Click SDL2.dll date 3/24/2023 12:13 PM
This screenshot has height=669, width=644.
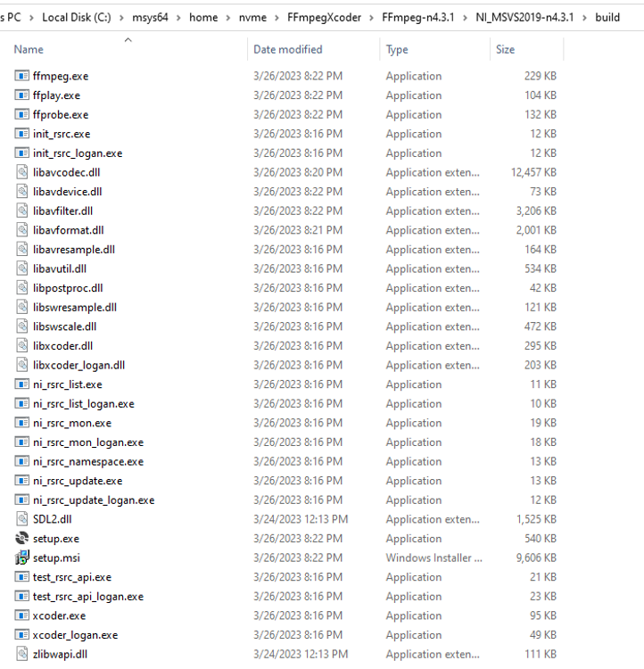pos(301,519)
